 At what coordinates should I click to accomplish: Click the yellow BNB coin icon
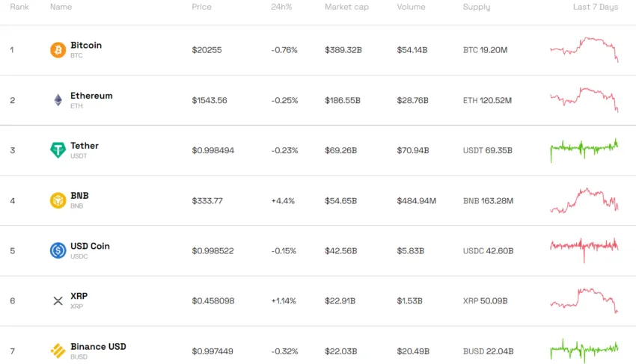coord(58,200)
